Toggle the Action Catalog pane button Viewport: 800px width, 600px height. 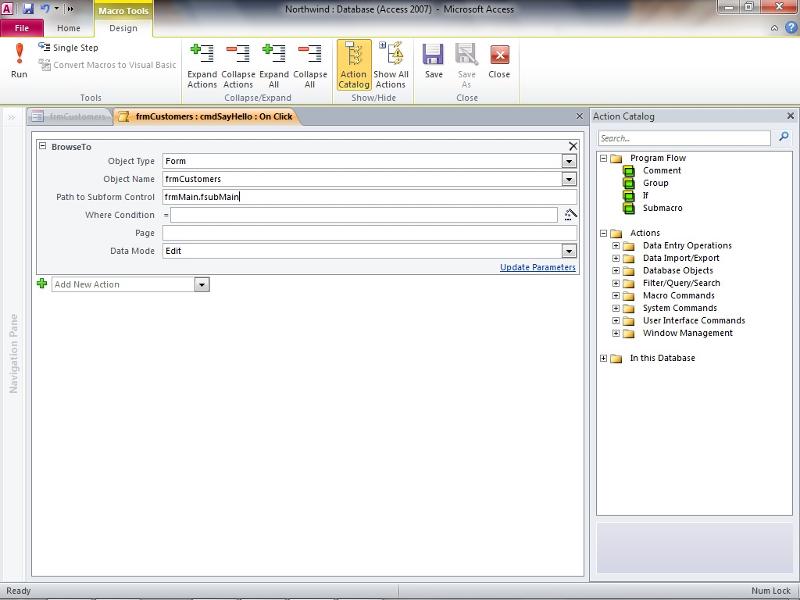point(354,65)
